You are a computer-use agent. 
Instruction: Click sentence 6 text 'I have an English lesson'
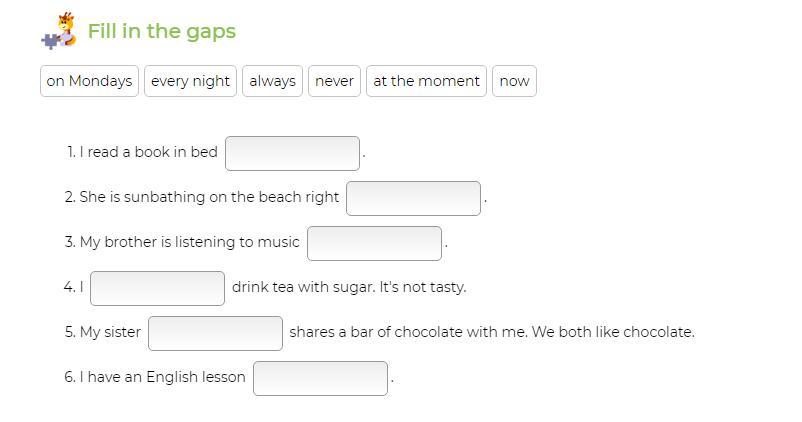[162, 377]
